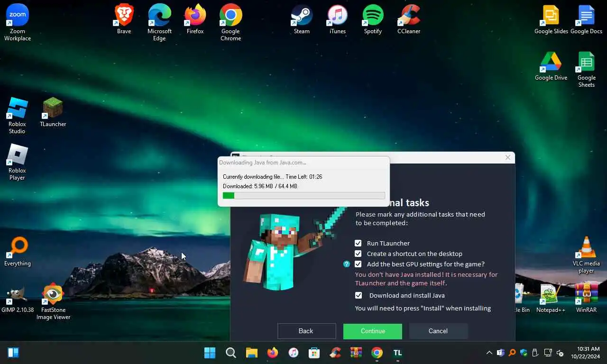This screenshot has width=607, height=364.
Task: Open the Windows Start menu
Action: [210, 353]
